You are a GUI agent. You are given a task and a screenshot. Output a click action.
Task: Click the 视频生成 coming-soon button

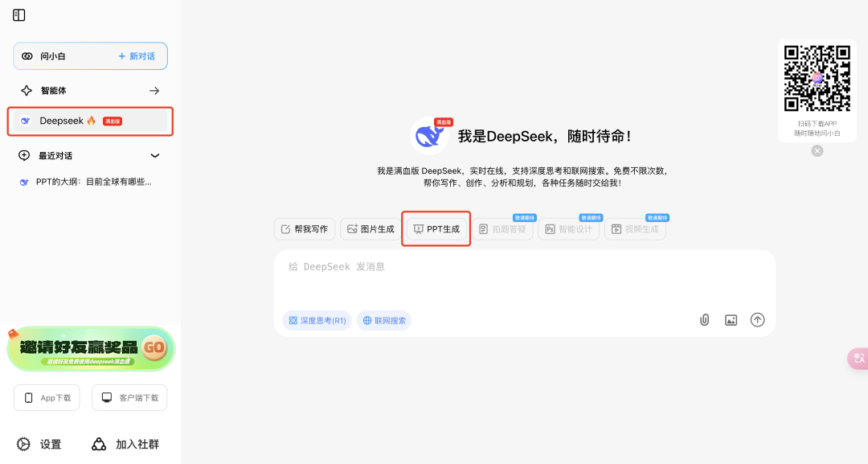click(635, 228)
